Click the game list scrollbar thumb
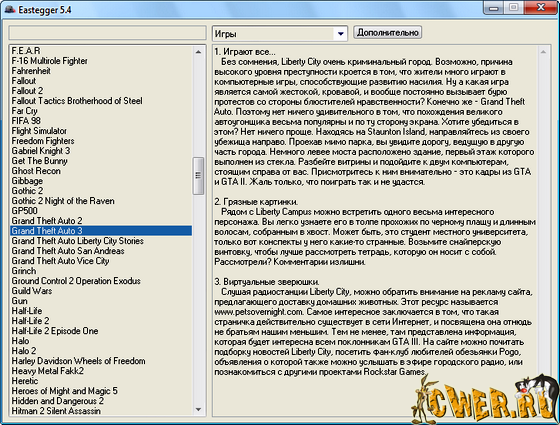This screenshot has width=560, height=425. (x=199, y=176)
